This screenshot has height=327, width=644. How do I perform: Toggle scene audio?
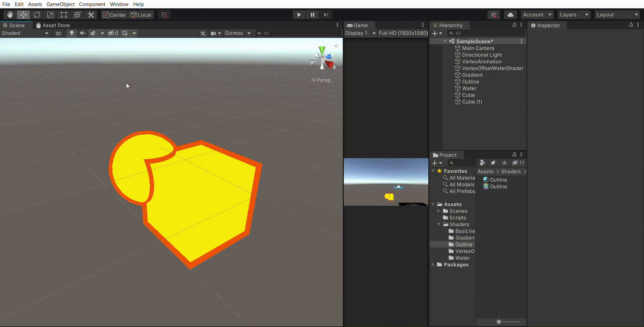82,33
